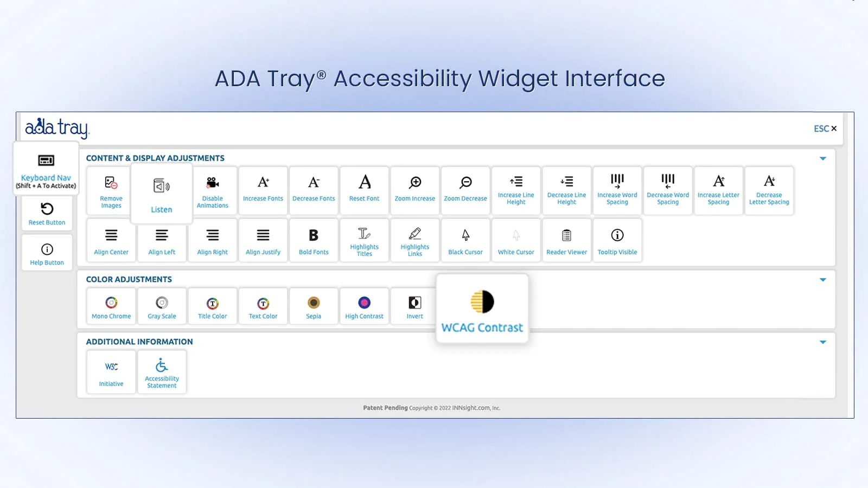Click the Remove Images icon
The width and height of the screenshot is (868, 488).
[111, 183]
